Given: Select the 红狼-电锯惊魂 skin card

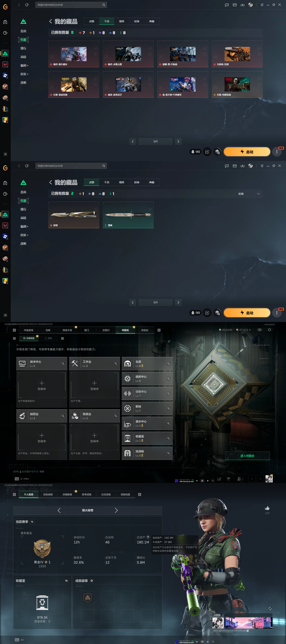Looking at the screenshot, I should coord(237,84).
